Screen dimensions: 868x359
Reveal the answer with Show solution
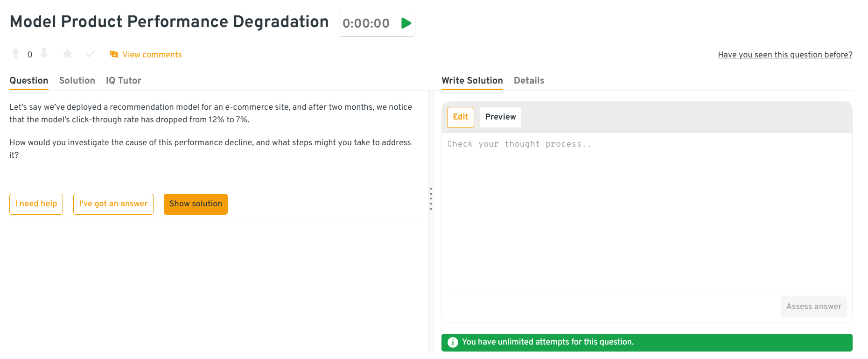coord(196,204)
